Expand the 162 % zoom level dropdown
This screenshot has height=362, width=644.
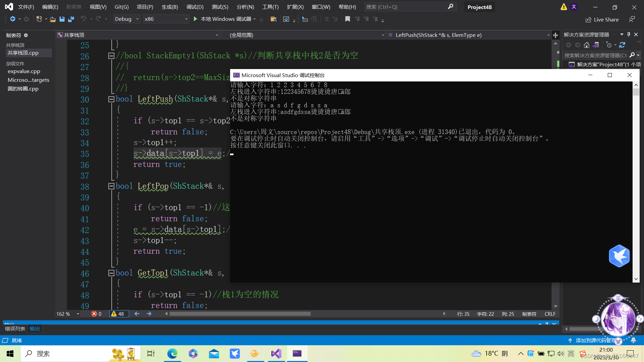(x=78, y=314)
